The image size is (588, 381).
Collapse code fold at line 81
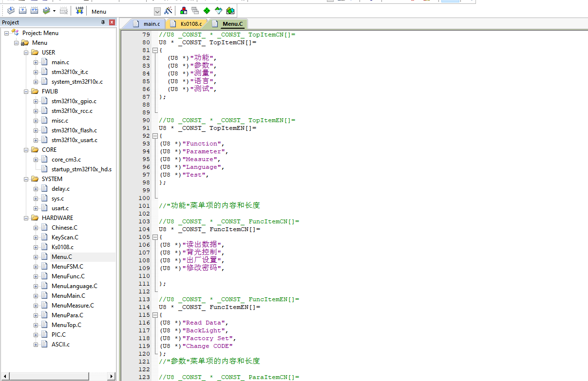tap(155, 50)
